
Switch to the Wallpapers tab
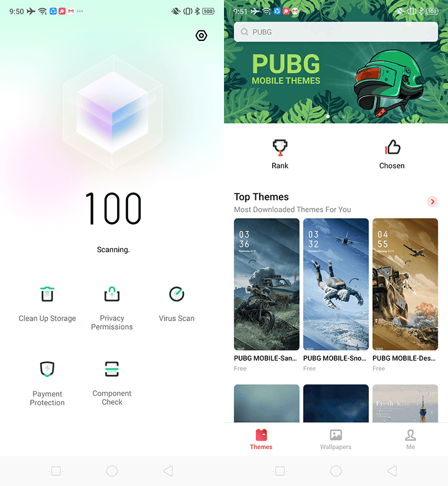(335, 439)
